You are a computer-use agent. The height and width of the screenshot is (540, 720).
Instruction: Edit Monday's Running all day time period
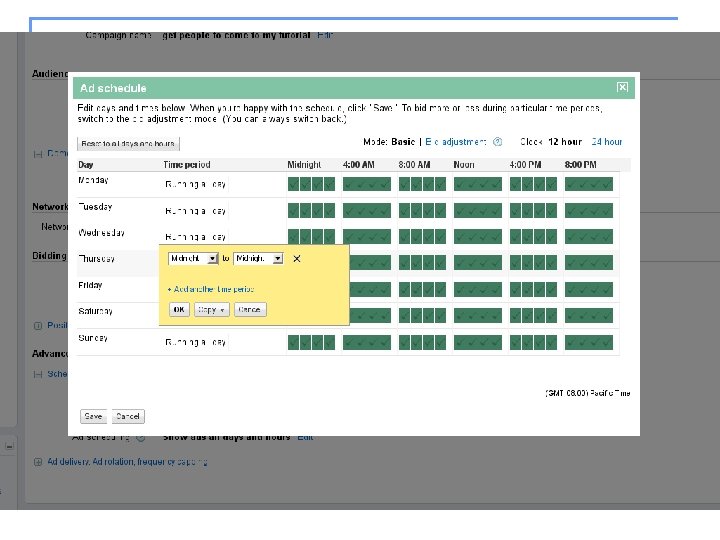coord(196,184)
